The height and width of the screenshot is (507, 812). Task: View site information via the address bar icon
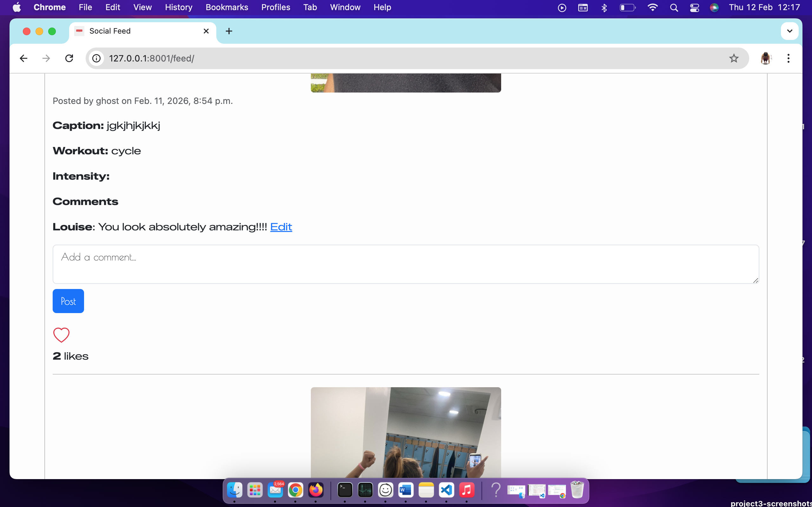pos(96,58)
